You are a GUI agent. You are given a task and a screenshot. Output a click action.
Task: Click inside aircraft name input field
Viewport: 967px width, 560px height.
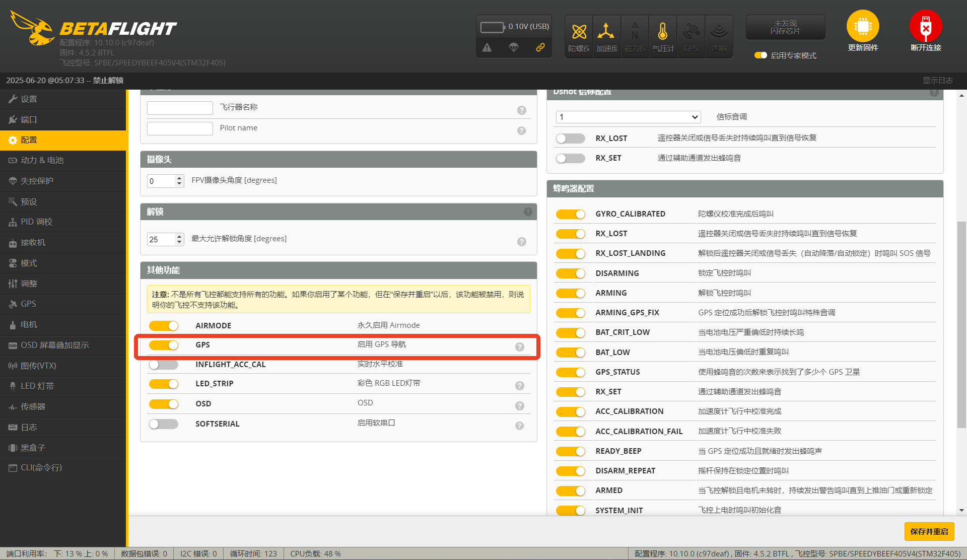tap(180, 108)
